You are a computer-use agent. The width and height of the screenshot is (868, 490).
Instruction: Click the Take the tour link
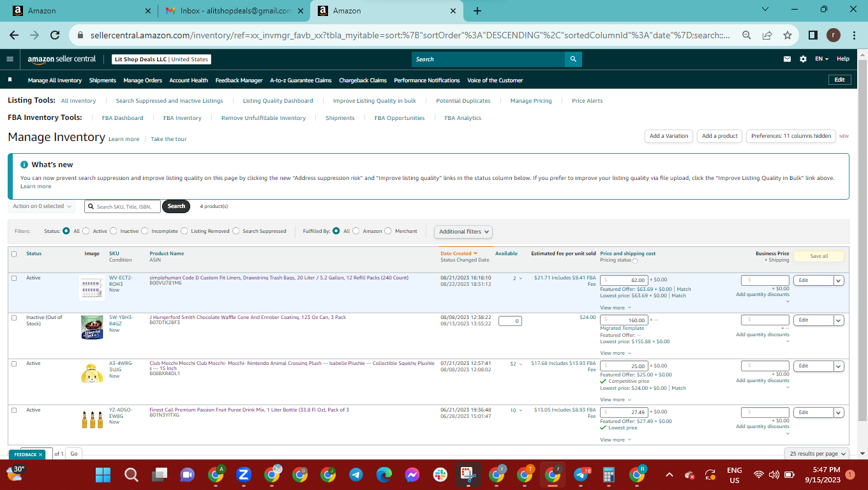(x=168, y=139)
